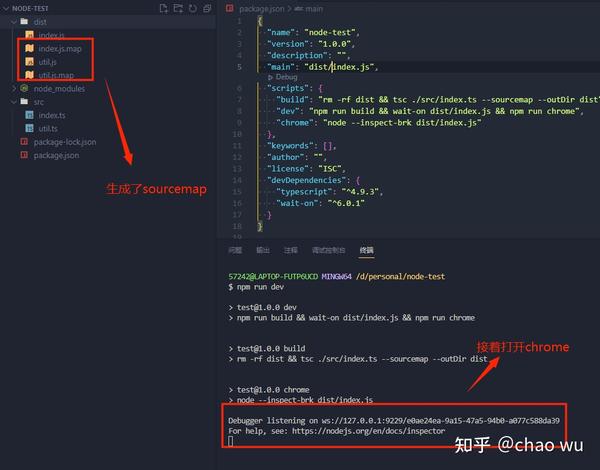Click the util.ts TypeScript file icon
The height and width of the screenshot is (470, 600).
pyautogui.click(x=29, y=128)
